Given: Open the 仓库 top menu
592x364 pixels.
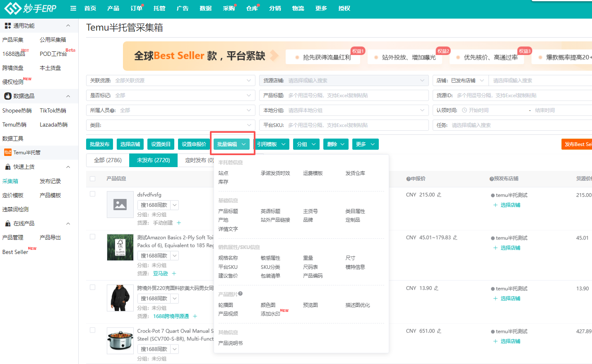Looking at the screenshot, I should coord(252,8).
